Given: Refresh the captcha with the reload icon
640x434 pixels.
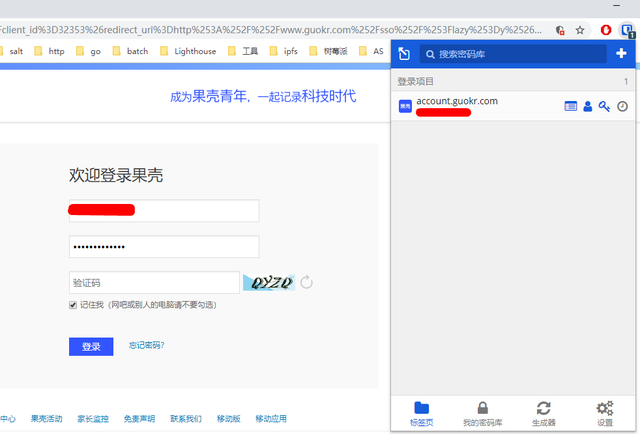Looking at the screenshot, I should point(306,282).
